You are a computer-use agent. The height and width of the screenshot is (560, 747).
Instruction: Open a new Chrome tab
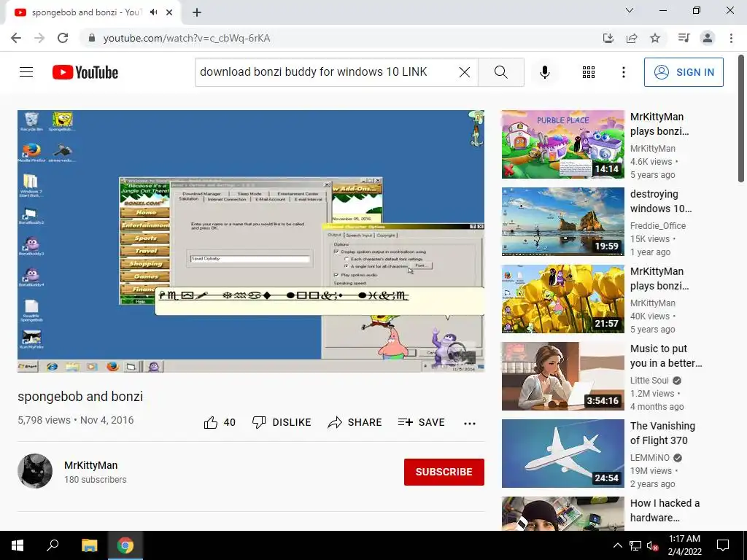tap(197, 12)
